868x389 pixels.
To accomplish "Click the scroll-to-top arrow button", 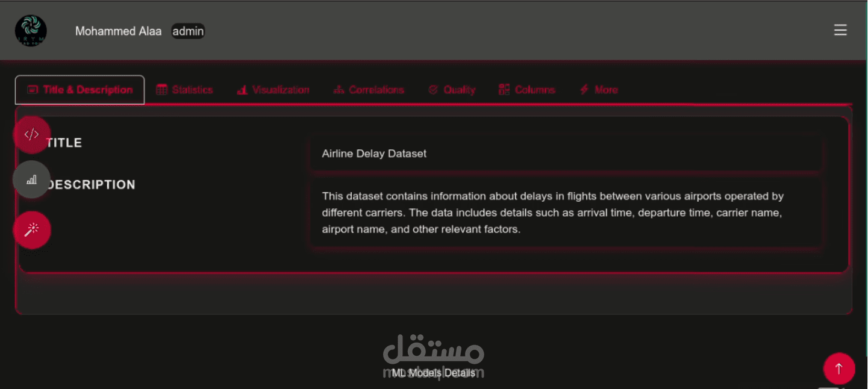I will point(839,369).
